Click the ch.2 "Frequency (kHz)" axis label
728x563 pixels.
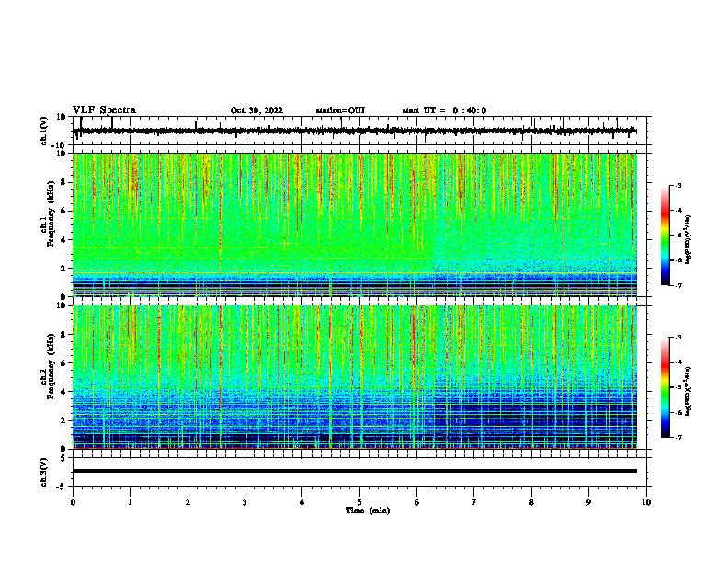(x=51, y=366)
